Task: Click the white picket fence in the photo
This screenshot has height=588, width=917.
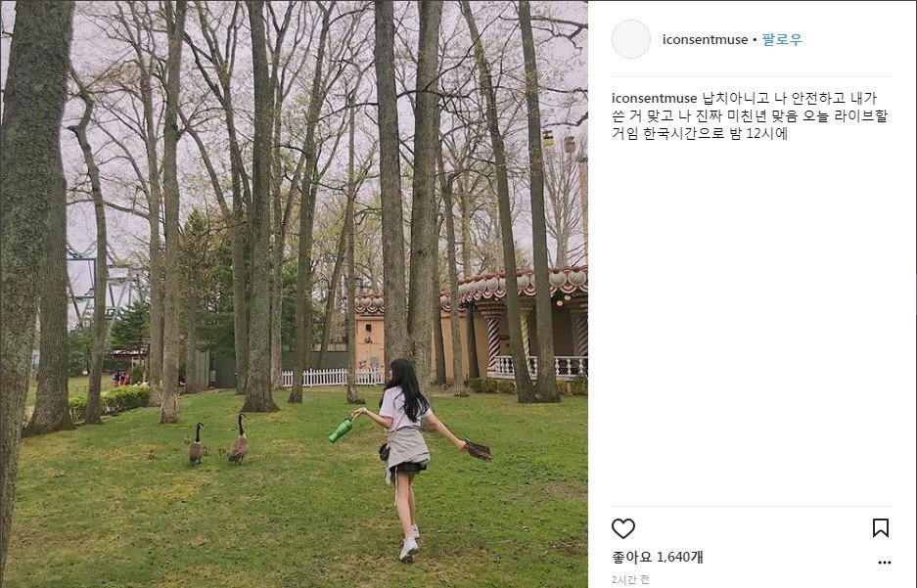Action: point(333,377)
